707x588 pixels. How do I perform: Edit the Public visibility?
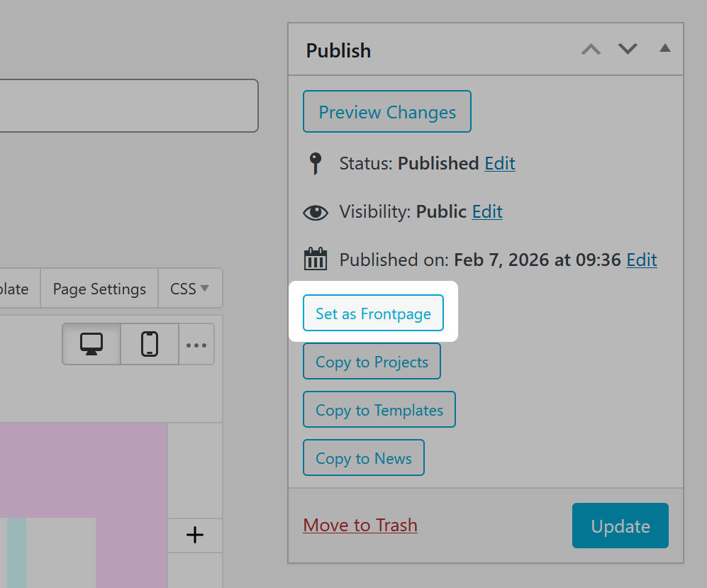[x=487, y=211]
